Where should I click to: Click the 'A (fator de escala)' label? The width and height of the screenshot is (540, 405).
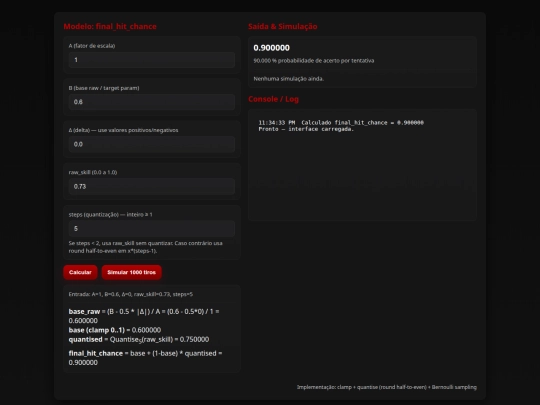92,46
